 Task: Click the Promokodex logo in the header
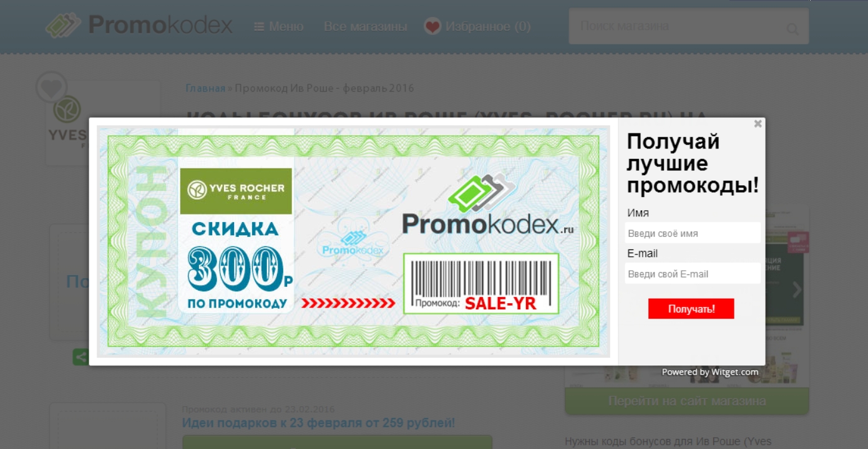click(x=139, y=26)
